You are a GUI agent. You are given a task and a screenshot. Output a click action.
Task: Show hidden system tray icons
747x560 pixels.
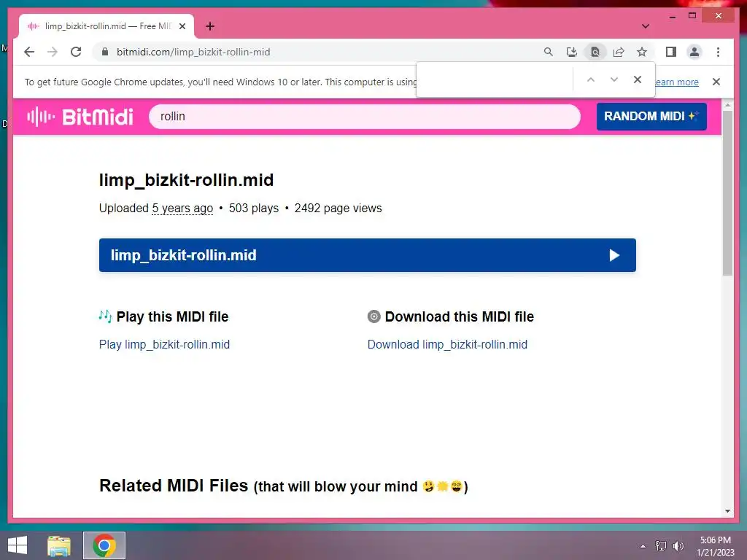643,546
